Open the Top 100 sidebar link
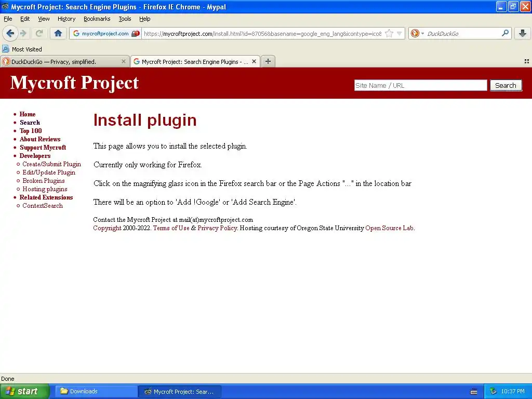 31,131
